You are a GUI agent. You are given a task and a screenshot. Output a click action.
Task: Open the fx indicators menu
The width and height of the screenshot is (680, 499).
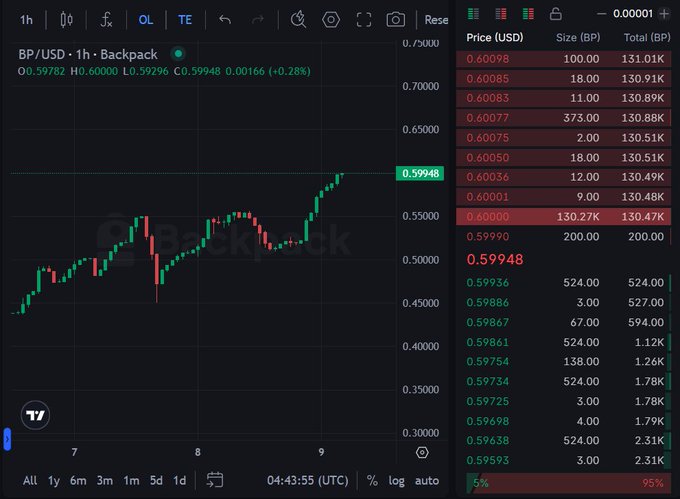[106, 20]
